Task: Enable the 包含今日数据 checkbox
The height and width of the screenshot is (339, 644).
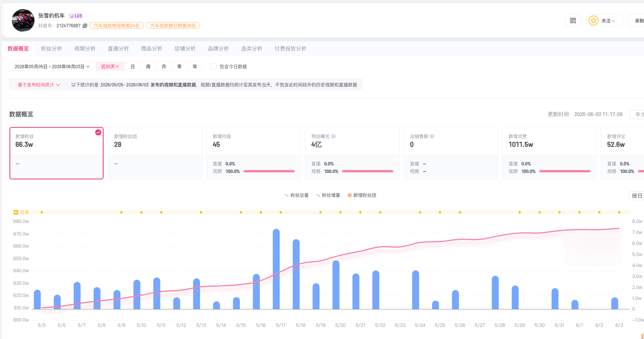Action: (x=214, y=66)
